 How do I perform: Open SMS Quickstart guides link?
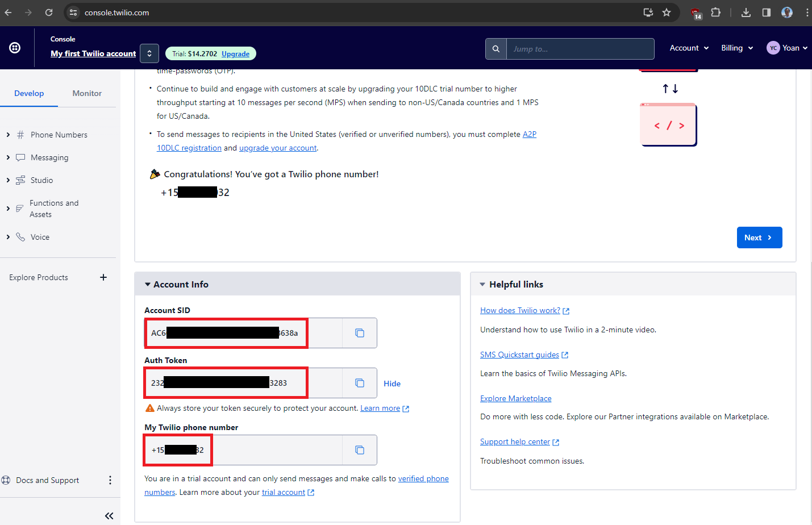point(519,355)
